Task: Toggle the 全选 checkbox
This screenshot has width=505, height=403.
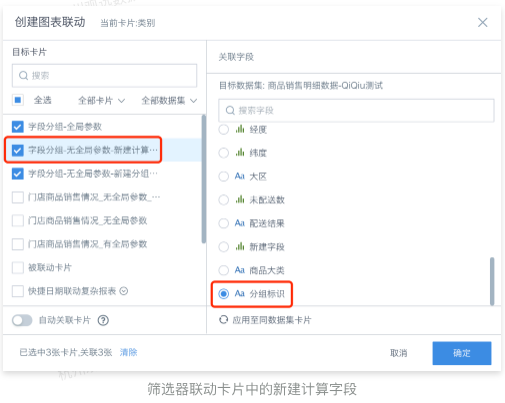Action: point(18,100)
